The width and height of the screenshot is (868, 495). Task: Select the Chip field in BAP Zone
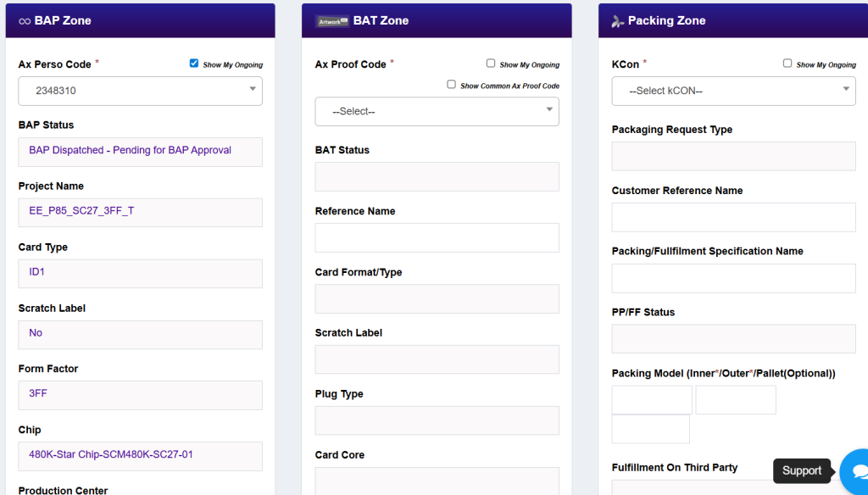[x=140, y=456]
